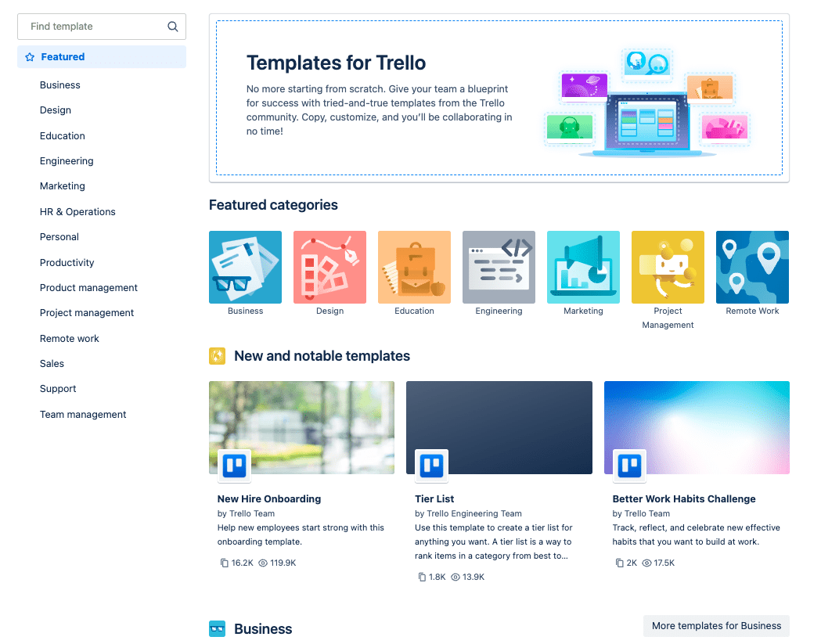Open the Education category tile icon

pyautogui.click(x=414, y=267)
